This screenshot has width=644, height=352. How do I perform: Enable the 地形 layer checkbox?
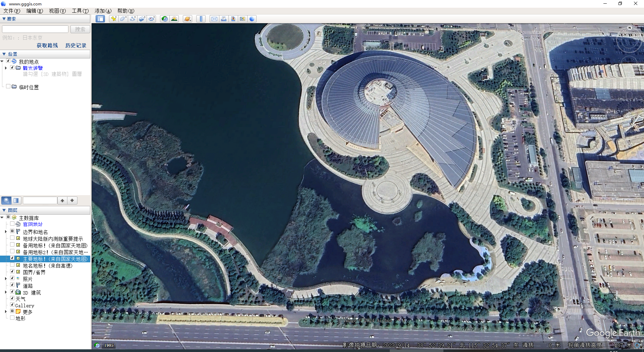[12, 318]
